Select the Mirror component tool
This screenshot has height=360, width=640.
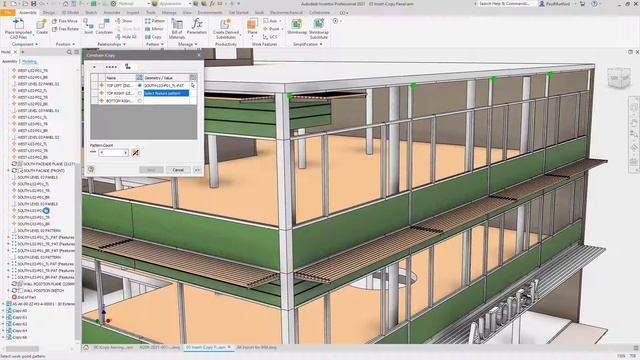(154, 29)
